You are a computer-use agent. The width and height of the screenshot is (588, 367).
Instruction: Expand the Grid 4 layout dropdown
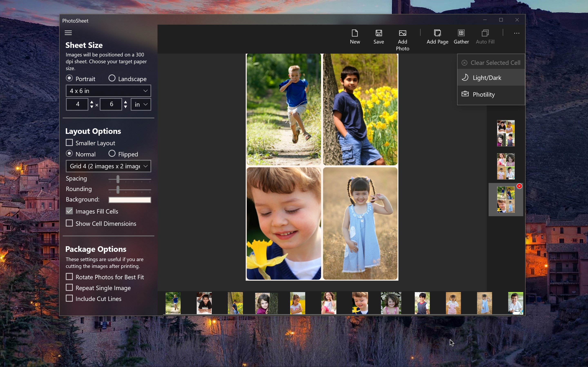[108, 166]
